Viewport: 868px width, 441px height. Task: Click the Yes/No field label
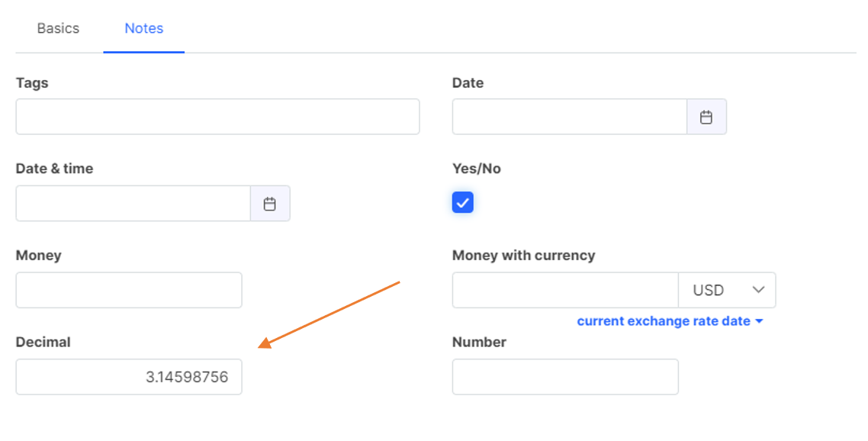click(477, 169)
